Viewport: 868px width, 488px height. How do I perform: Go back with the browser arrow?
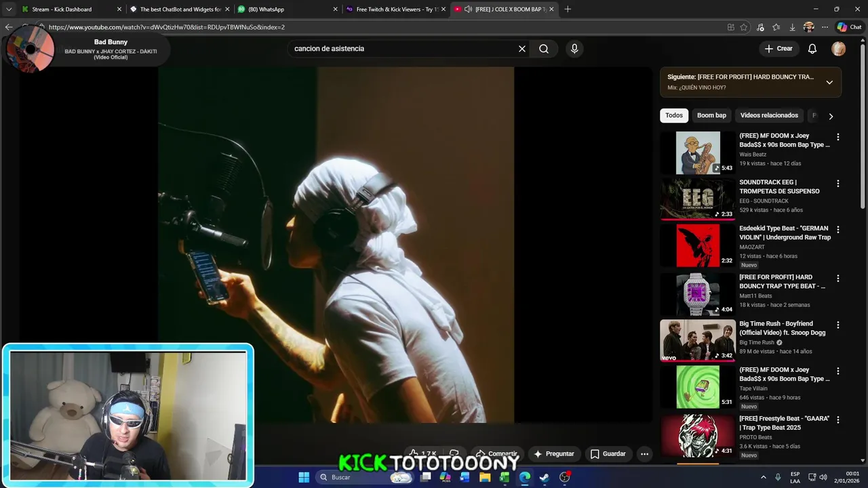pyautogui.click(x=9, y=27)
